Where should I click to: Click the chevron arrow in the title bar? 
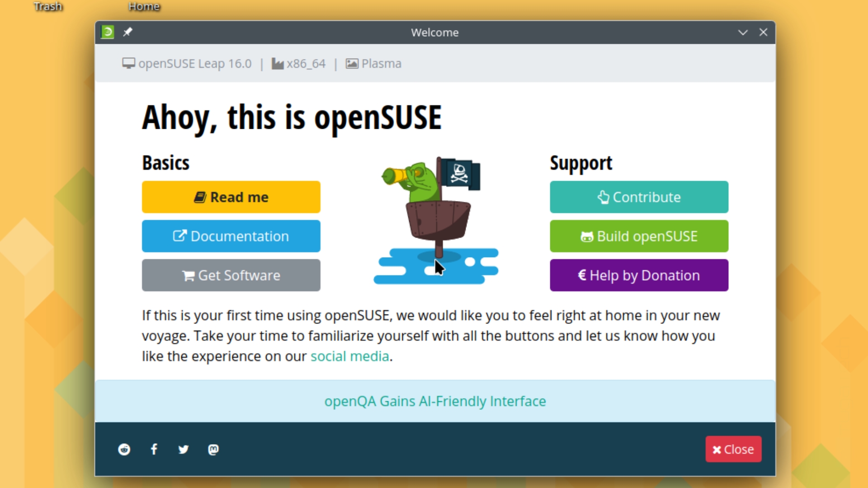coord(743,32)
